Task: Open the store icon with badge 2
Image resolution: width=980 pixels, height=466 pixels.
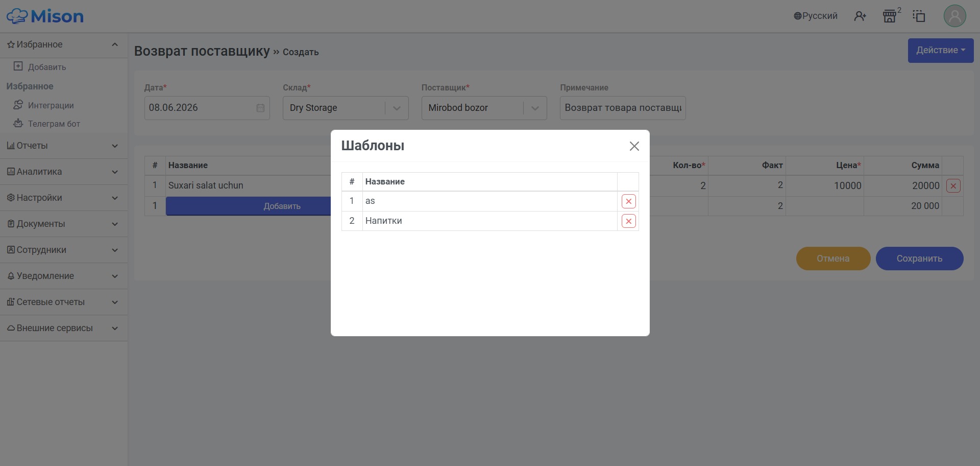Action: [x=890, y=16]
